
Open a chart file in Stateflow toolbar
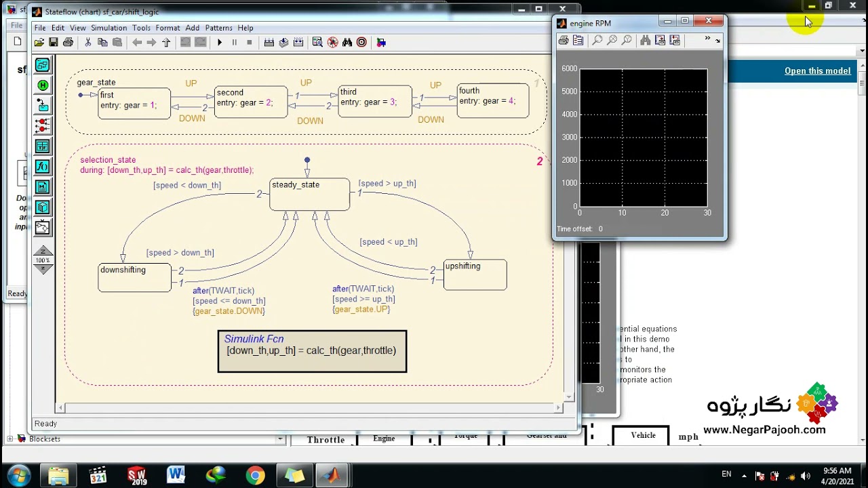point(39,42)
